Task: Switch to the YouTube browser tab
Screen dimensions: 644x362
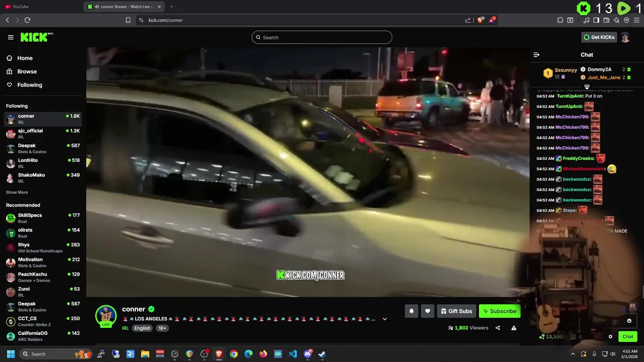Action: point(42,7)
